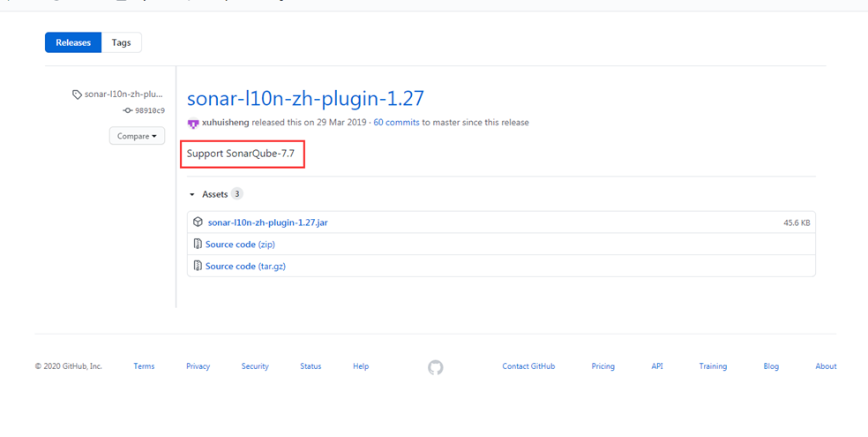Click the package icon beside the jar file
This screenshot has width=868, height=437.
(198, 222)
